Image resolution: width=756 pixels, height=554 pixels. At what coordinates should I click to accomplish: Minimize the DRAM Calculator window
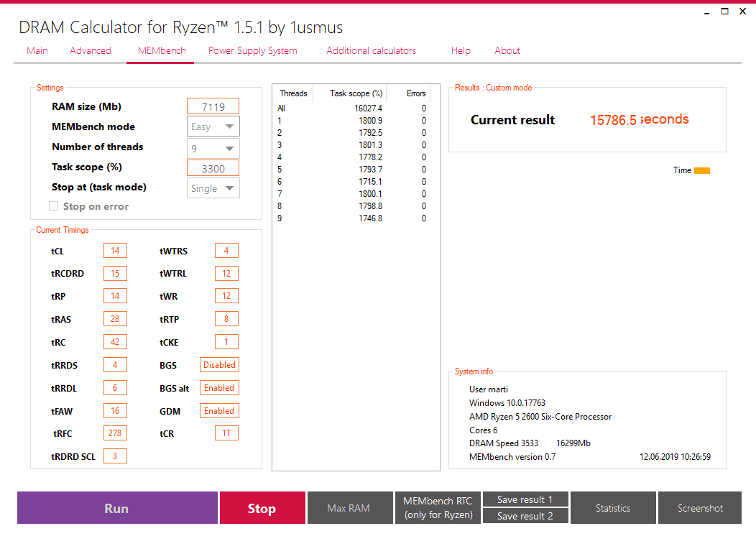click(707, 12)
